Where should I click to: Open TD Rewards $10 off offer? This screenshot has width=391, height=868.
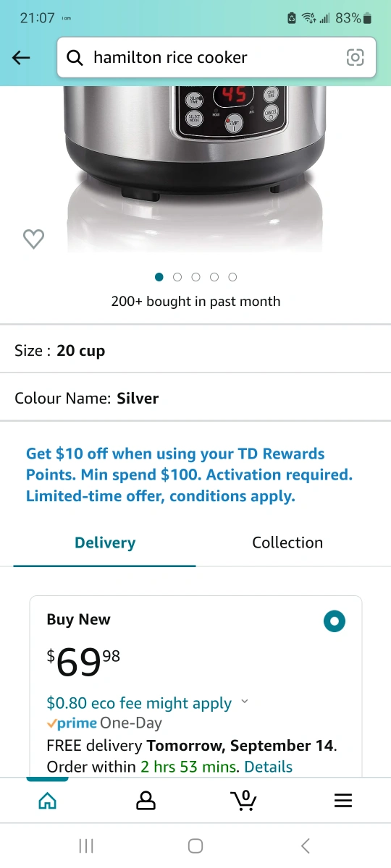189,475
